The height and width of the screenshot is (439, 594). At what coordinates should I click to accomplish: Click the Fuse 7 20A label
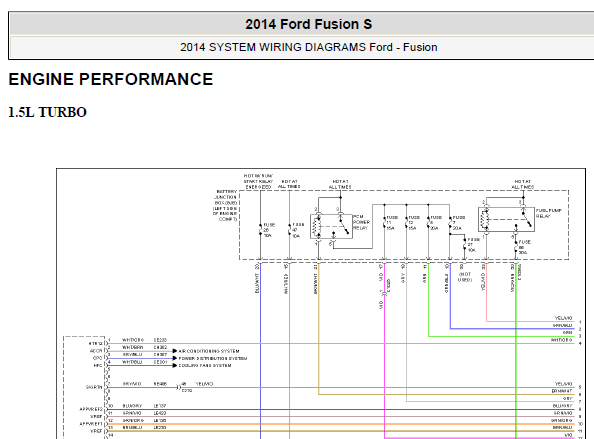pyautogui.click(x=458, y=223)
